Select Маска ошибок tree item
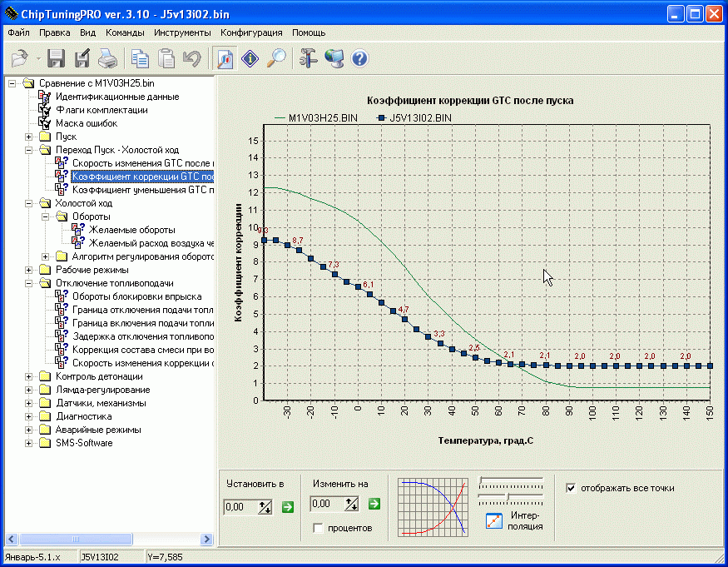The width and height of the screenshot is (728, 567). point(87,123)
